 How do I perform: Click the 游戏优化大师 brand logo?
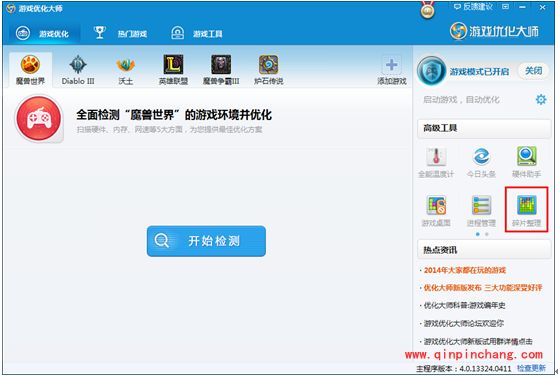[x=495, y=31]
